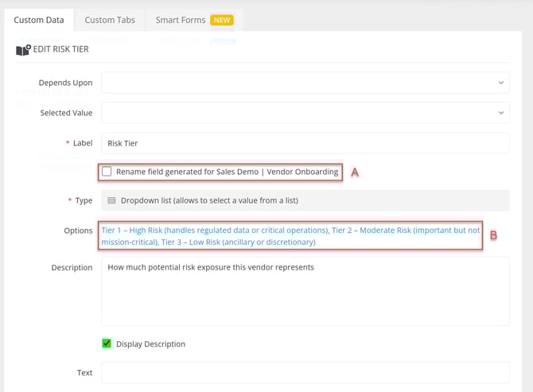The width and height of the screenshot is (533, 392).
Task: Click inside the Description text area
Action: 305,291
